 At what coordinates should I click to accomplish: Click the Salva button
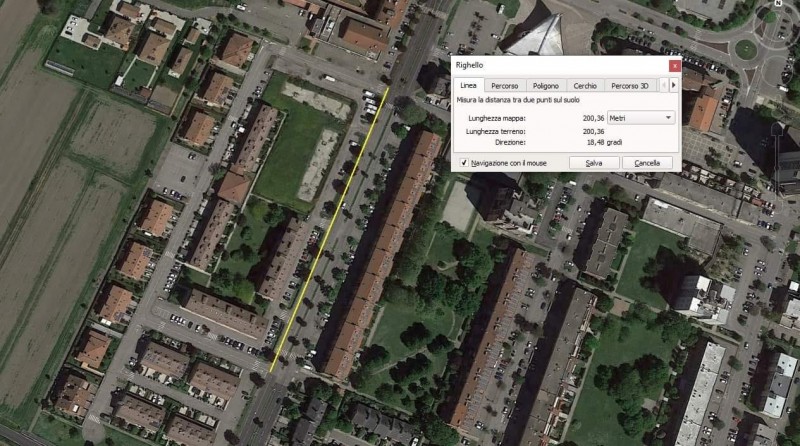point(594,163)
